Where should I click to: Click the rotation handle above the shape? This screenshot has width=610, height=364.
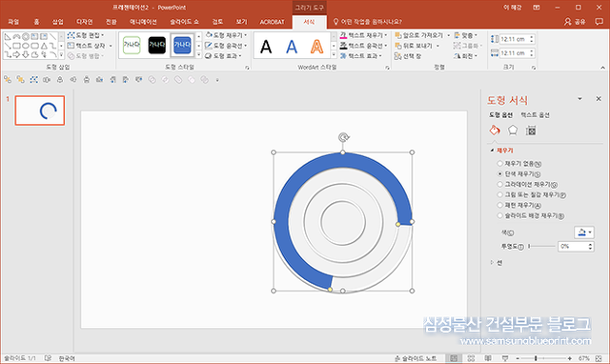click(x=343, y=137)
